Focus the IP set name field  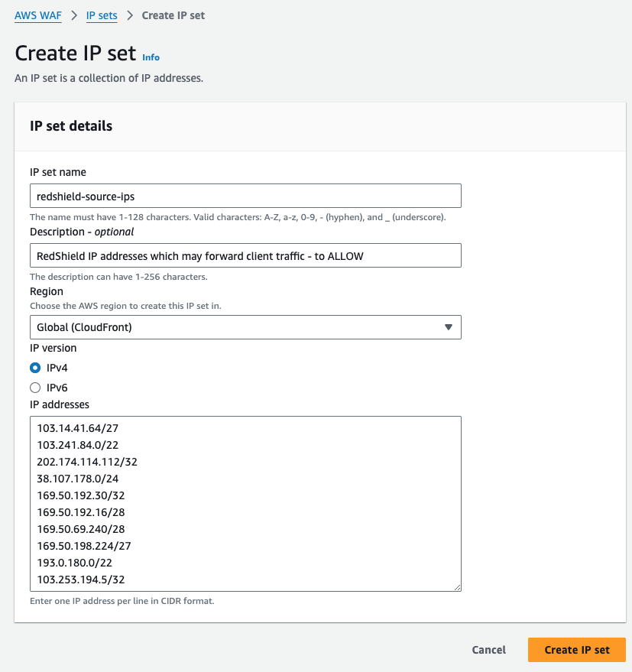245,196
